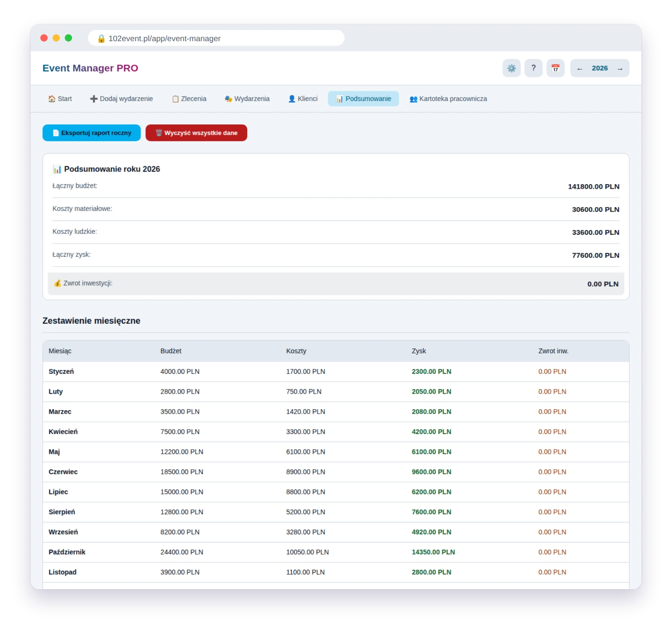672x626 pixels.
Task: Click the Budżet column header
Action: [x=171, y=351]
